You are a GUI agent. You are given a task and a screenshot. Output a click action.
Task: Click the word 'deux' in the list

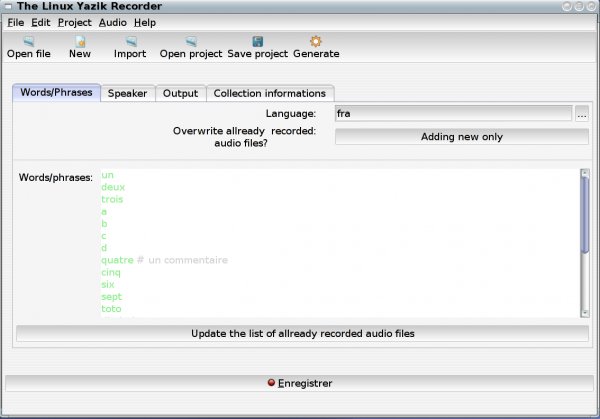click(113, 187)
